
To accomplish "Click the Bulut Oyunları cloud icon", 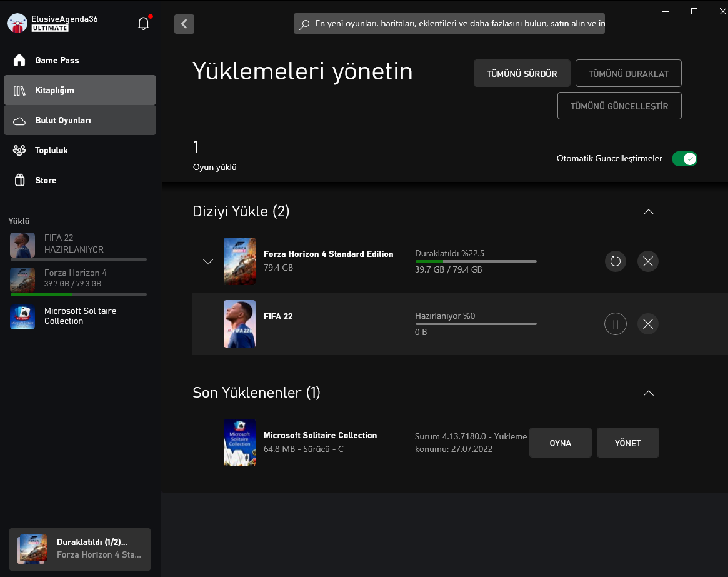I will (x=19, y=121).
